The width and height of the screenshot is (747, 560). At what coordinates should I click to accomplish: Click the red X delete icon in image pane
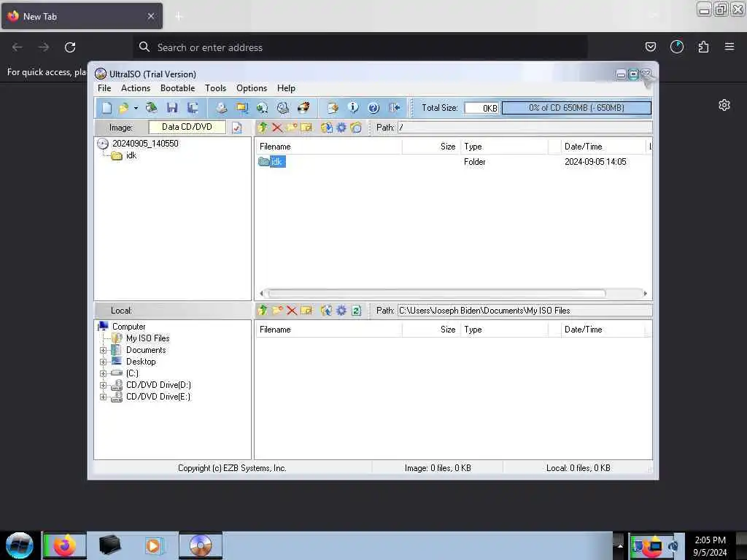pos(276,128)
